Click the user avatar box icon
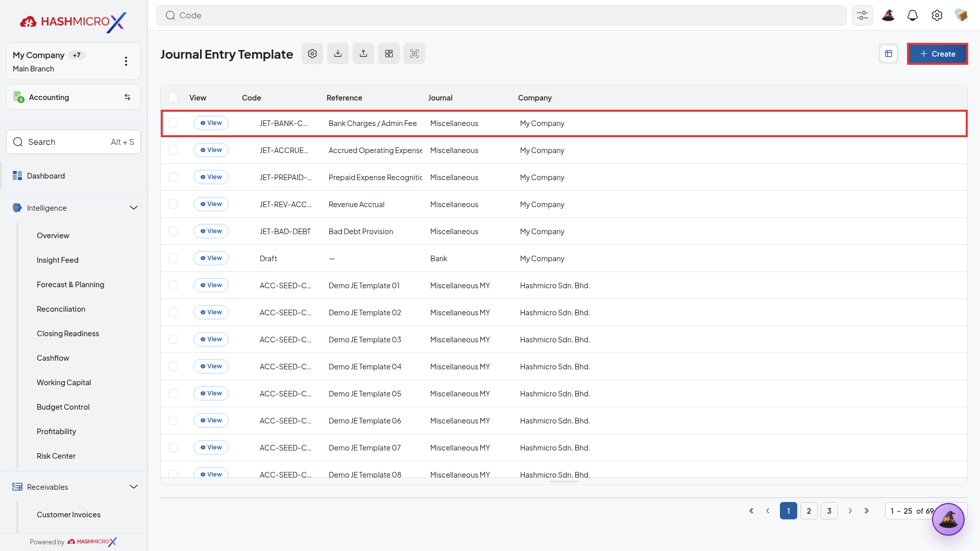Image resolution: width=980 pixels, height=551 pixels. tap(962, 15)
